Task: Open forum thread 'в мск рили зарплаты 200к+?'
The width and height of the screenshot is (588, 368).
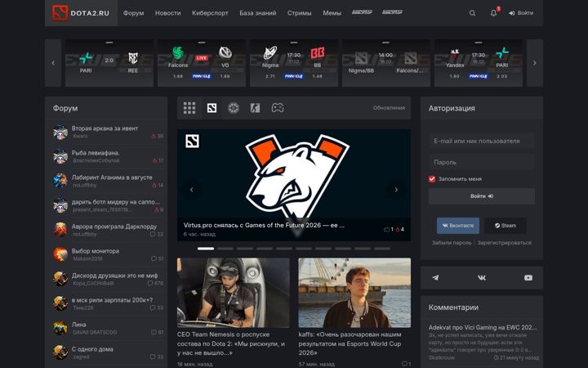Action: click(112, 300)
